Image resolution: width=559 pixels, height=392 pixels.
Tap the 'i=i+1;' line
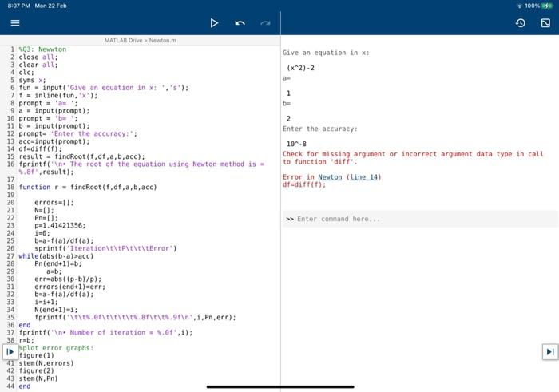tap(46, 302)
